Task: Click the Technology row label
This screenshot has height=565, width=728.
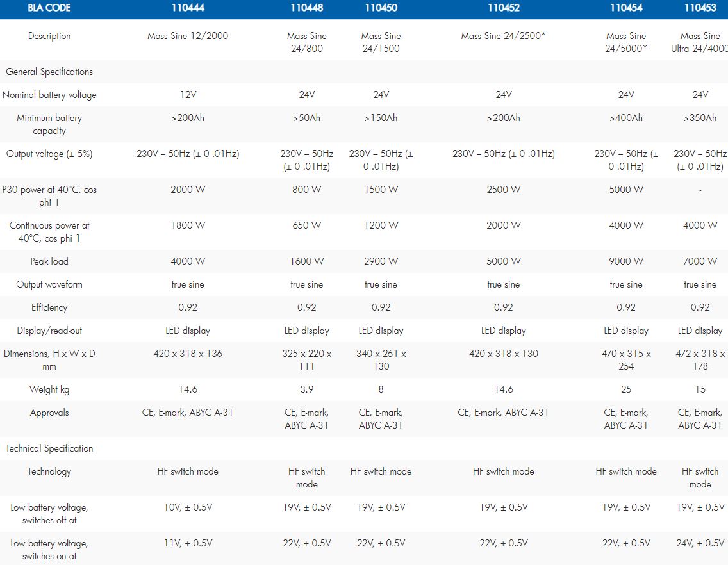Action: tap(49, 471)
